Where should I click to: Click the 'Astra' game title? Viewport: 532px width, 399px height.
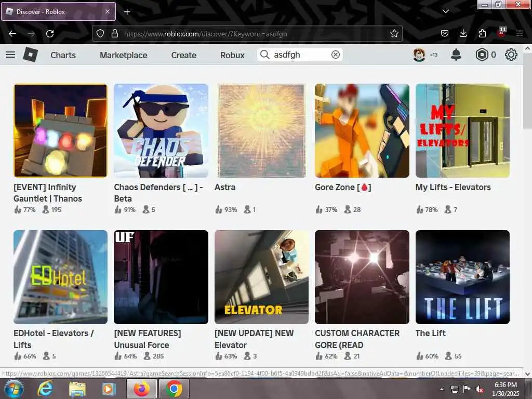point(225,187)
